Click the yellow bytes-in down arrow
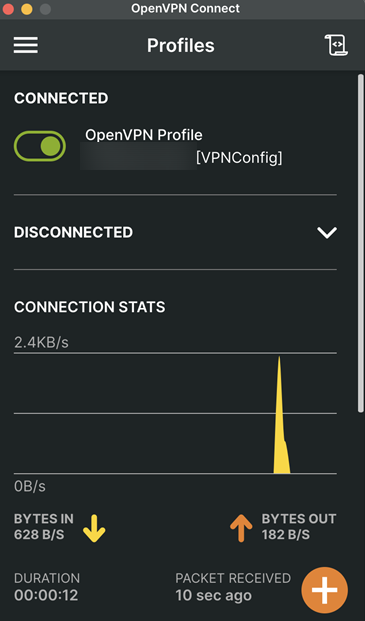This screenshot has width=365, height=621. (94, 528)
